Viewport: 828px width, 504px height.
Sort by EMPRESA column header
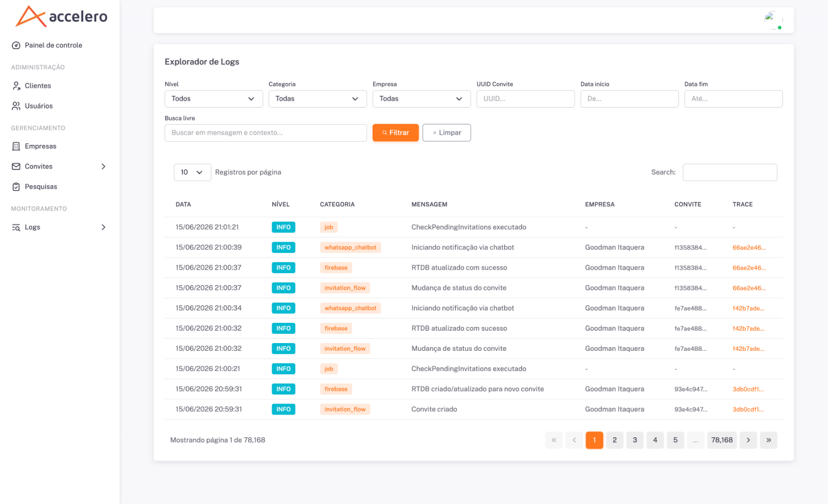pos(600,205)
